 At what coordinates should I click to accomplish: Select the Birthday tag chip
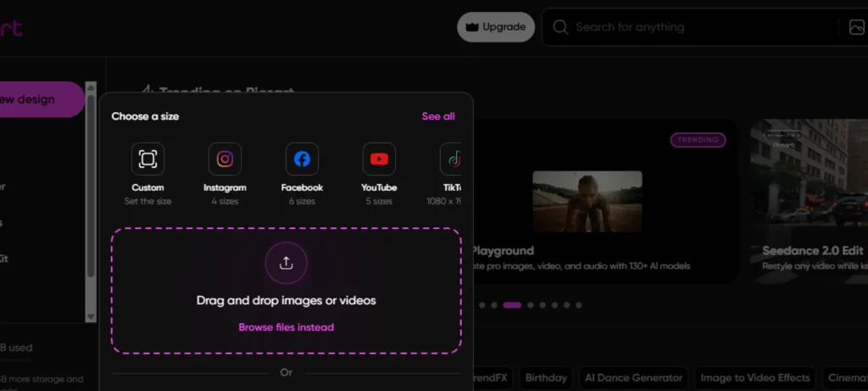pyautogui.click(x=546, y=377)
